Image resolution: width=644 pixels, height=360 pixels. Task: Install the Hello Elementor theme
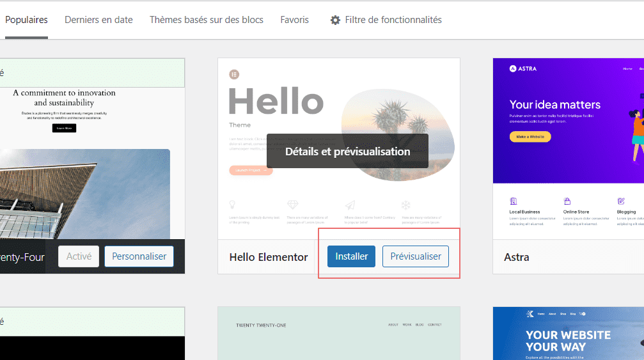[351, 256]
